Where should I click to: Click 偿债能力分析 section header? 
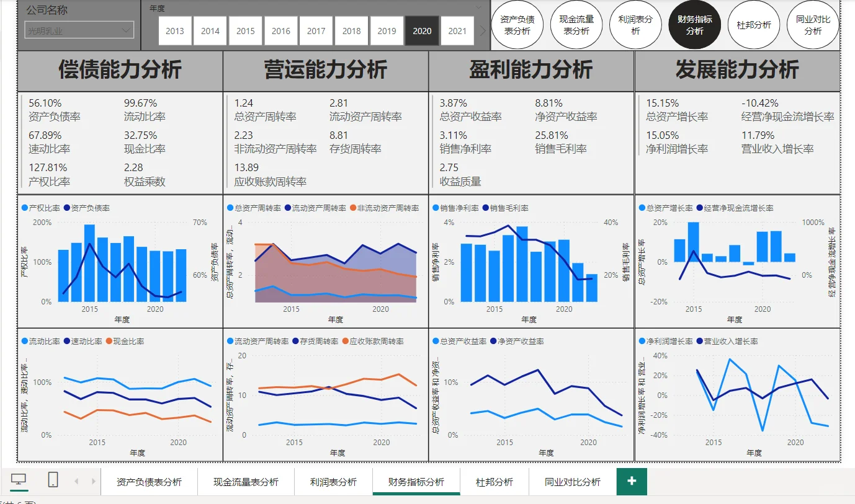point(120,70)
